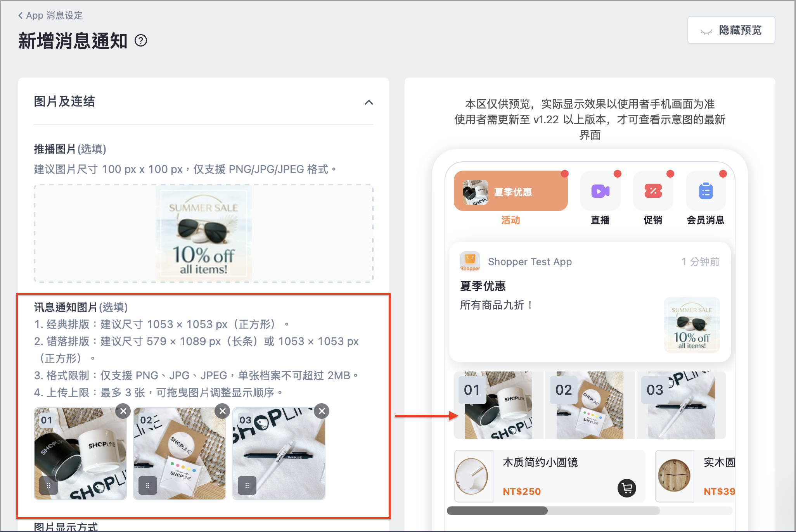The width and height of the screenshot is (796, 532).
Task: Open preview image 01
Action: tap(498, 405)
